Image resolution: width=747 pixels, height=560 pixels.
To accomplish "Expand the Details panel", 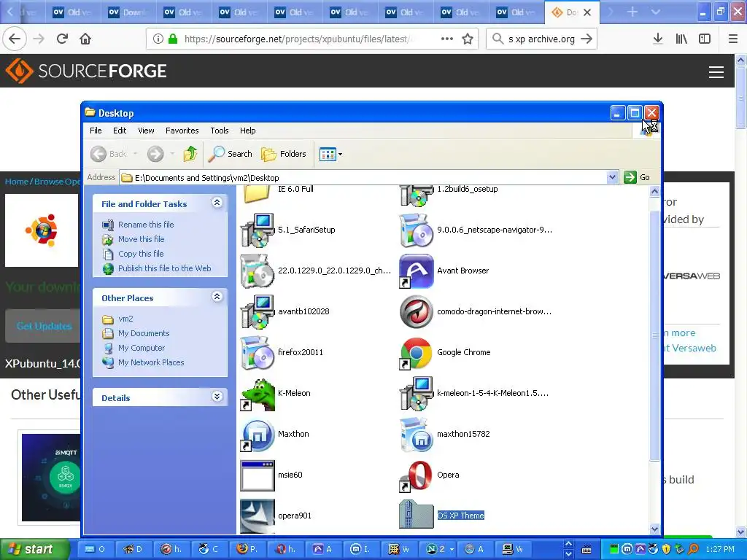I will (217, 397).
